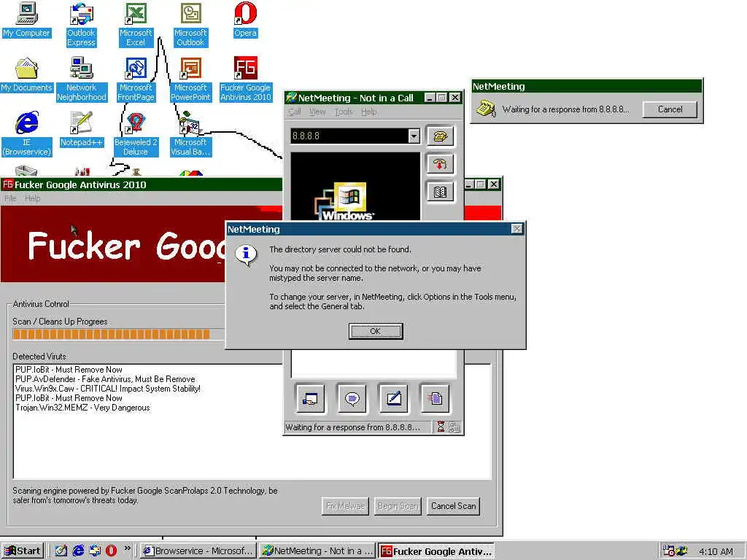Click the Bejeweled 2 Deluxe desktop icon

point(136,134)
